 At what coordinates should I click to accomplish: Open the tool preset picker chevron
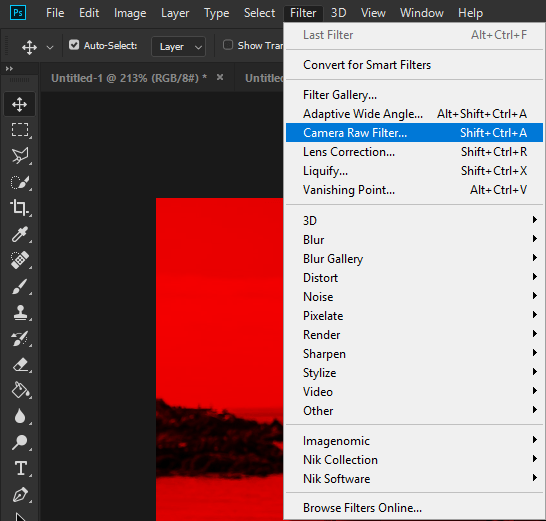coord(50,47)
